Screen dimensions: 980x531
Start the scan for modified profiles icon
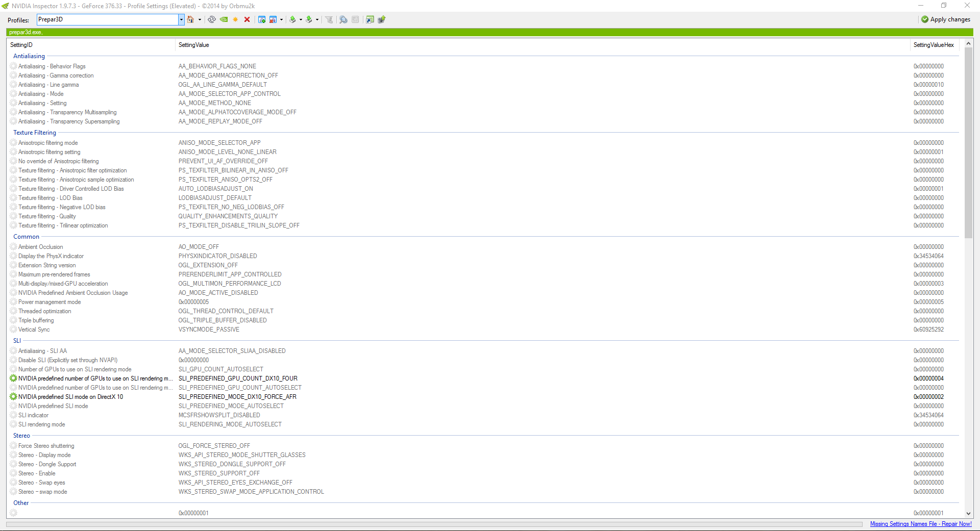[344, 19]
